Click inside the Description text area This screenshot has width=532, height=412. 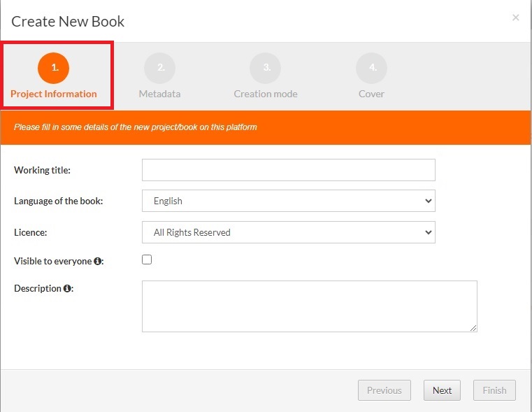click(309, 306)
